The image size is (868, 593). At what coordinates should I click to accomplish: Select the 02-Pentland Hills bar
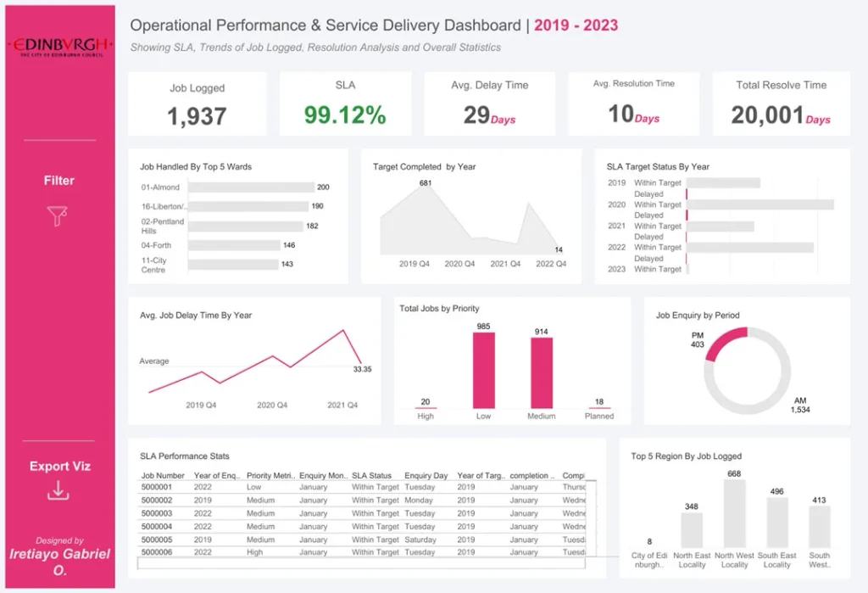click(x=246, y=227)
